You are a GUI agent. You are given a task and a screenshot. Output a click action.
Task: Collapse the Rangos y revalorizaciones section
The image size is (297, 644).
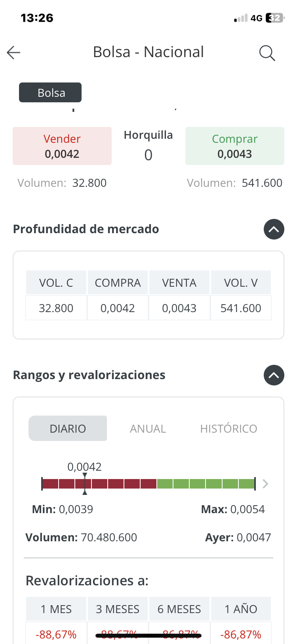coord(274,375)
